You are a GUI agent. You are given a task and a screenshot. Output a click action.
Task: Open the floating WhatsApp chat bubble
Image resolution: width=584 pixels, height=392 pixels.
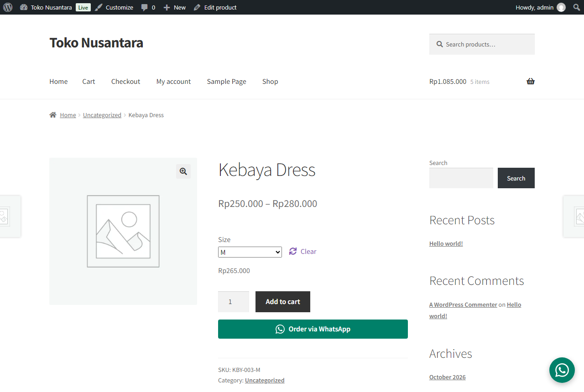tap(562, 370)
